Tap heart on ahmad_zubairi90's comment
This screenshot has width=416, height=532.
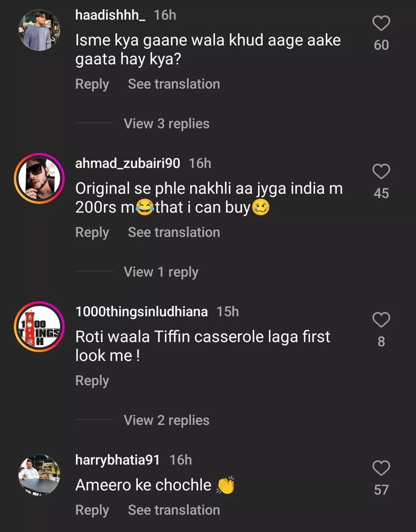(381, 172)
